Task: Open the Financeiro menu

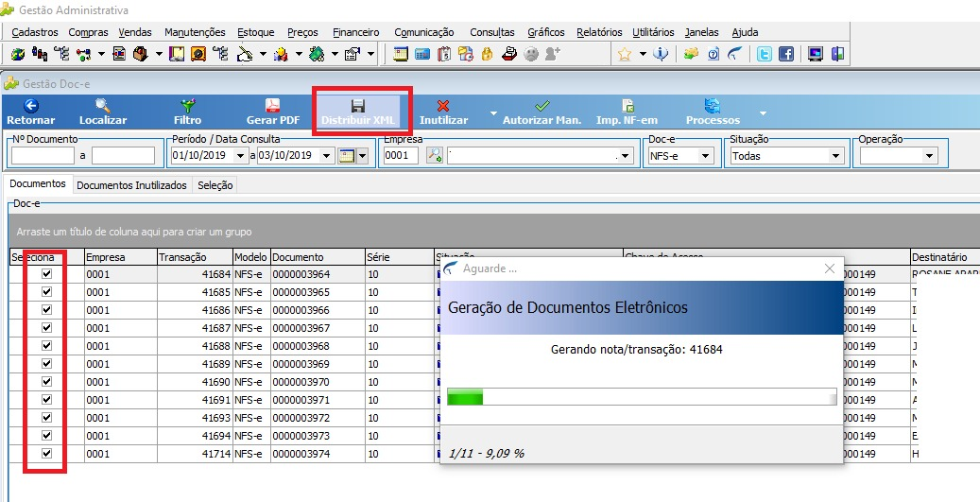Action: point(355,32)
